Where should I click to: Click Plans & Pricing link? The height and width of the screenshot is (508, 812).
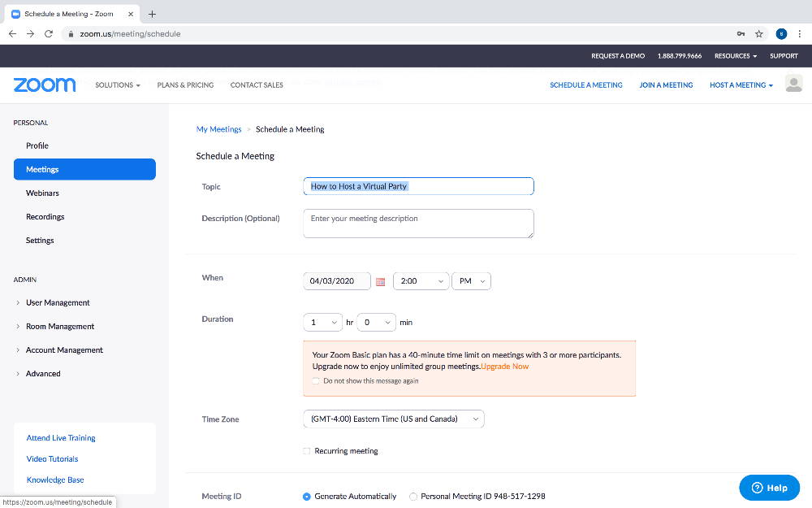coord(185,85)
